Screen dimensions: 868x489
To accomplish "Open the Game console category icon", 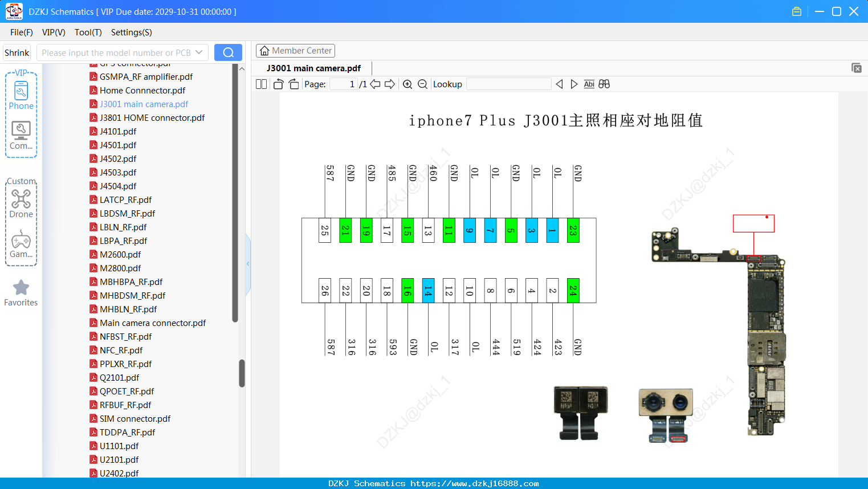I will (21, 244).
